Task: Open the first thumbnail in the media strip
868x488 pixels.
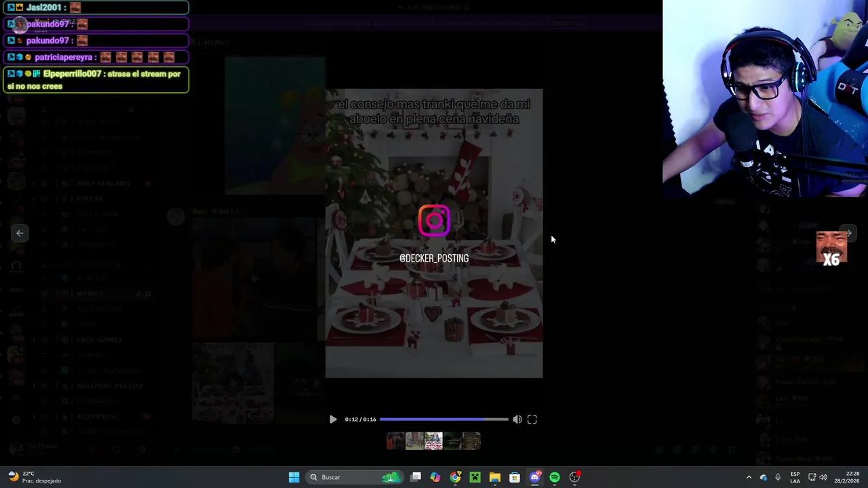Action: click(395, 441)
